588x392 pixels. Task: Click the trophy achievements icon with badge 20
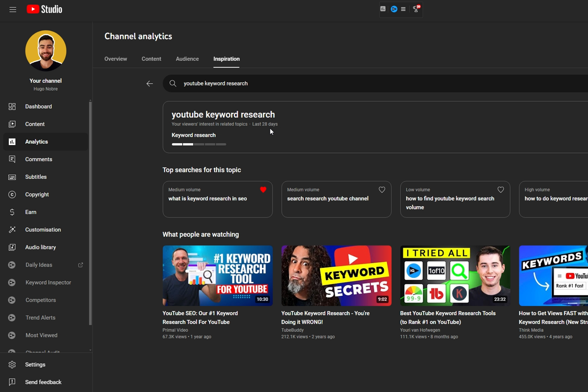[414, 9]
